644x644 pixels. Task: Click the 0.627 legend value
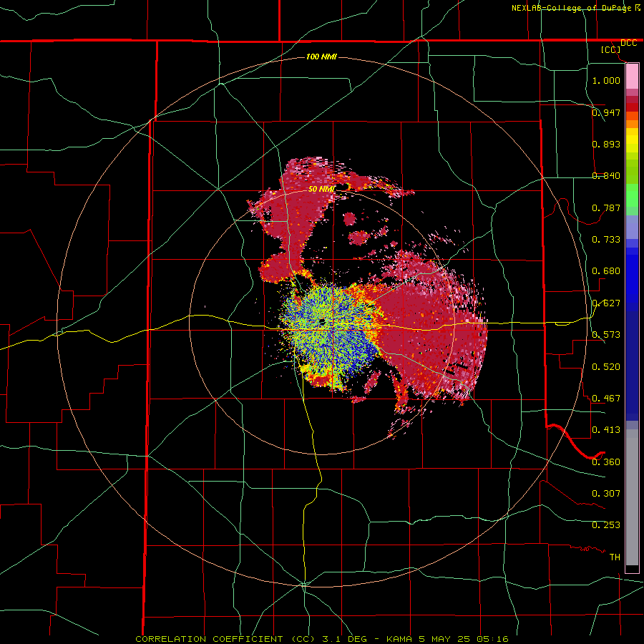pos(606,303)
